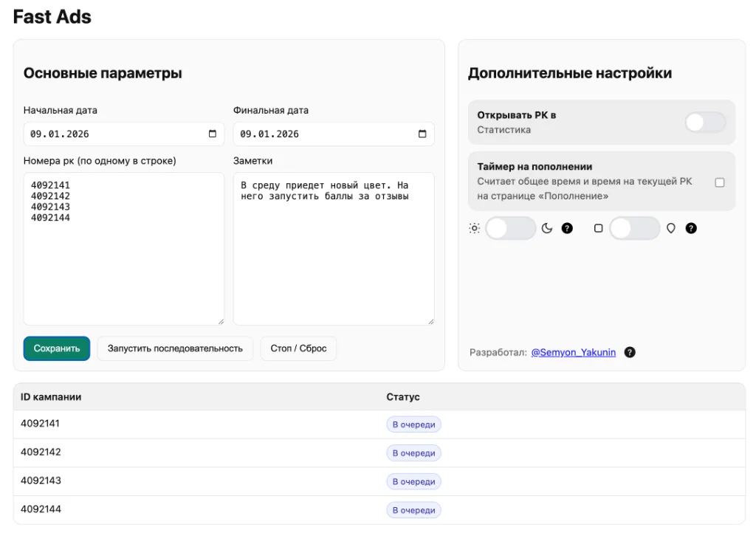Open the calendar picker for Начальная дата

click(x=212, y=134)
